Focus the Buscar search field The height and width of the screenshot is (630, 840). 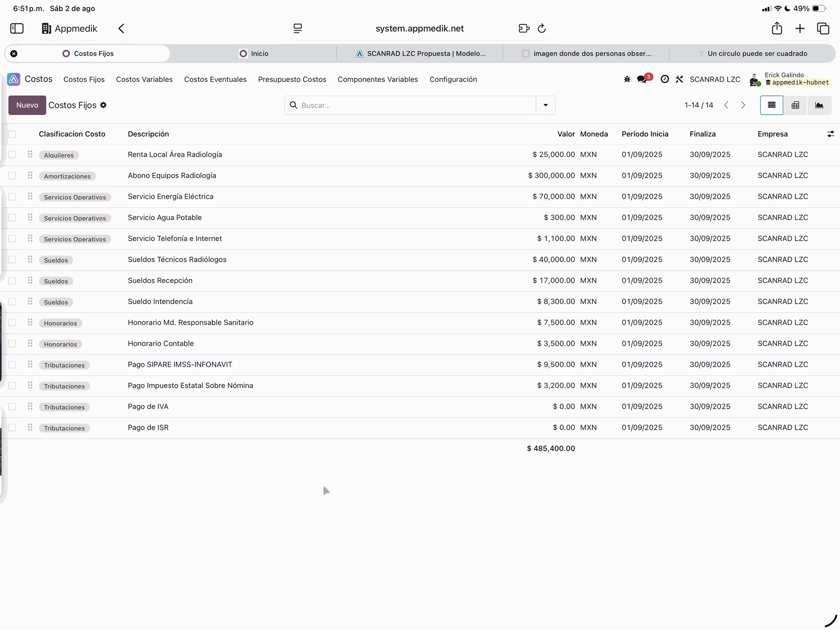[416, 105]
